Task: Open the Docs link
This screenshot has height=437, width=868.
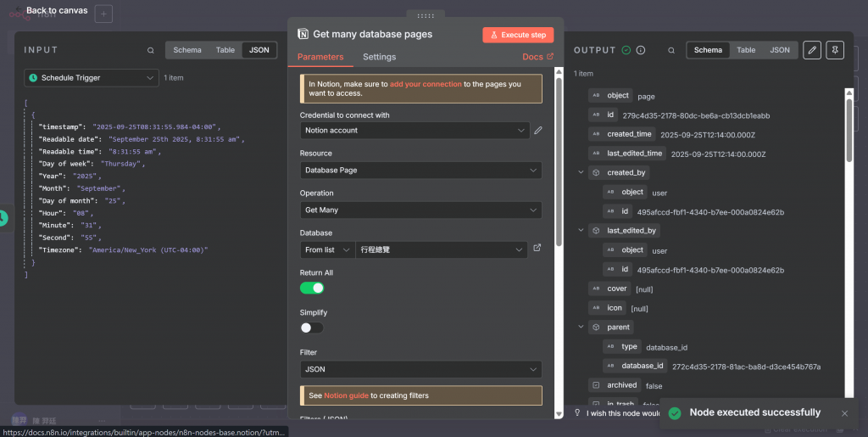Action: pos(537,57)
